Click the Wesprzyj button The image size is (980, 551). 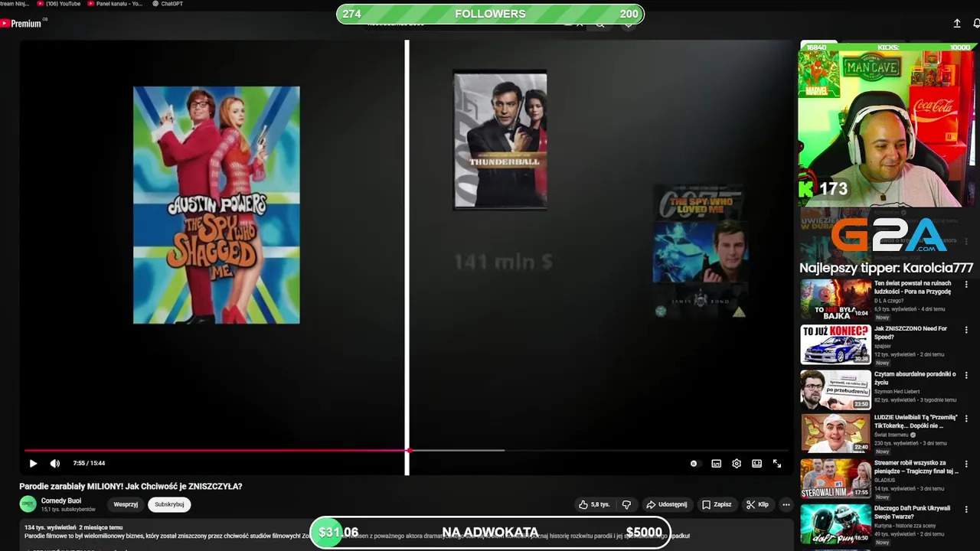(x=126, y=504)
